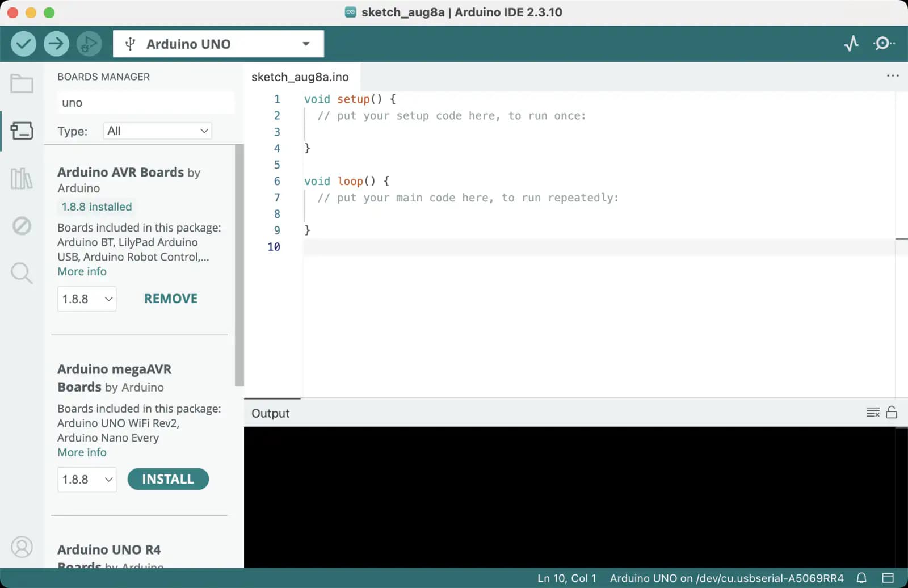Start the debugger from the toolbar
This screenshot has height=588, width=908.
click(x=89, y=44)
